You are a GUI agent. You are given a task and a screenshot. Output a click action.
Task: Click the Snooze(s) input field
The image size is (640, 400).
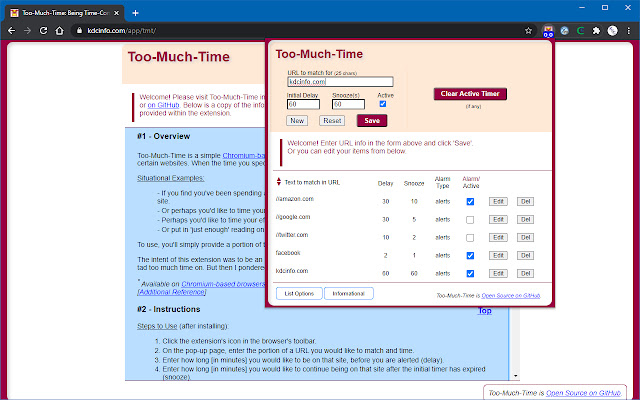pos(348,104)
